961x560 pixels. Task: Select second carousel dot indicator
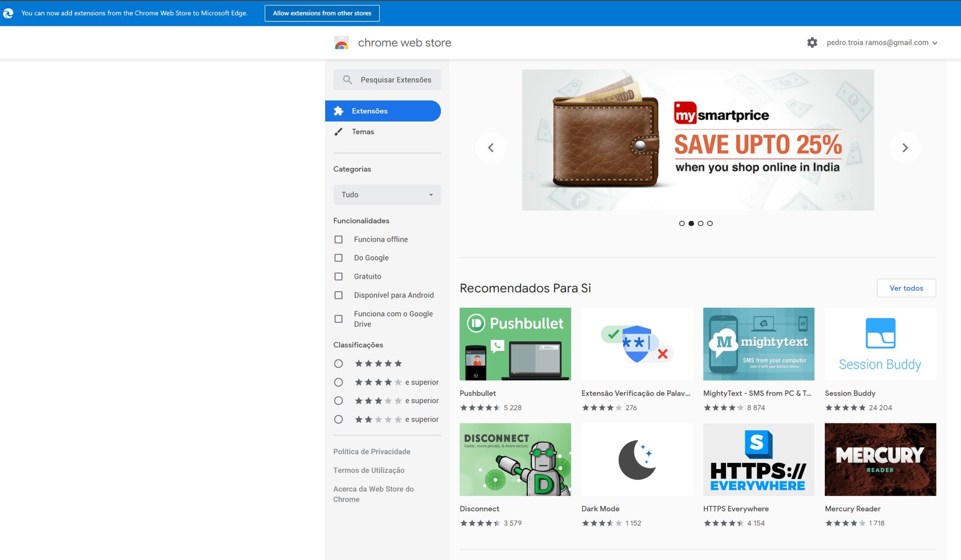(x=691, y=223)
